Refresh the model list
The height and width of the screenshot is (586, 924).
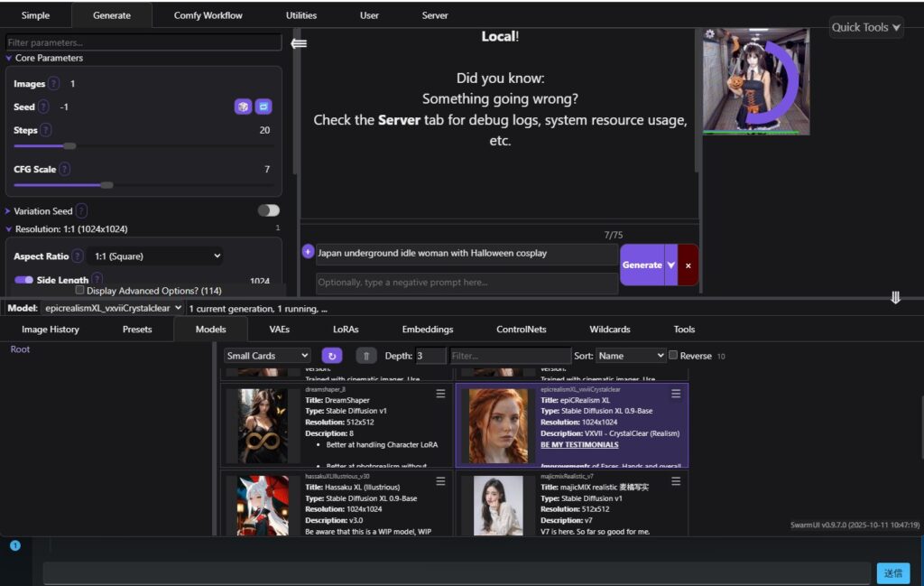(332, 356)
